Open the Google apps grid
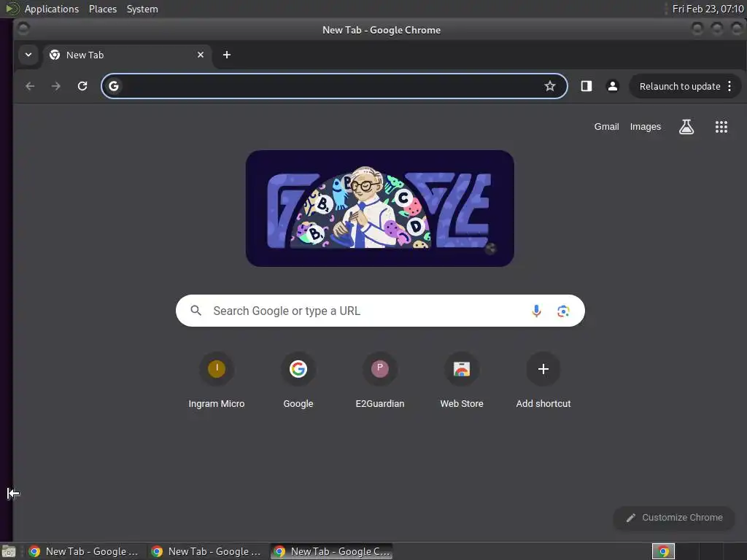Screen dimensions: 747x560 pos(721,127)
